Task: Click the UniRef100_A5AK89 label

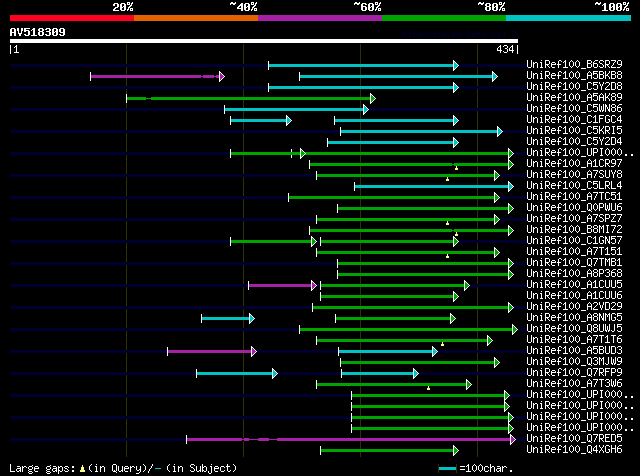Action: [574, 97]
